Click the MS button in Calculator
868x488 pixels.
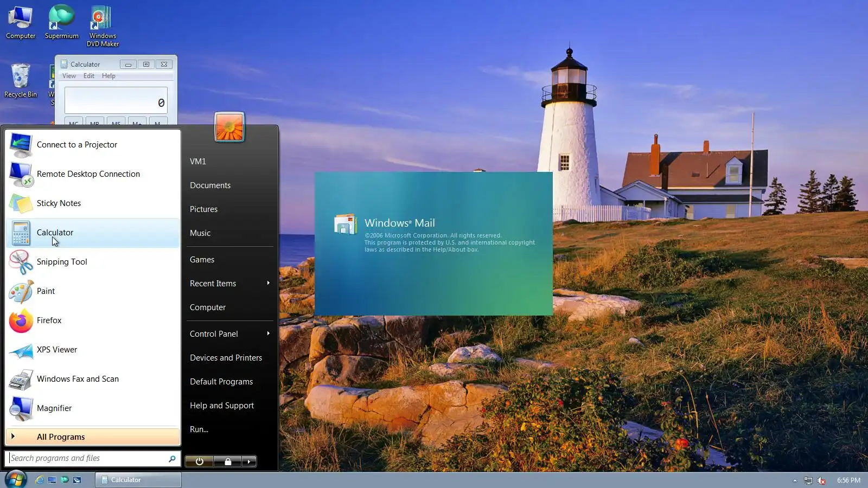116,121
